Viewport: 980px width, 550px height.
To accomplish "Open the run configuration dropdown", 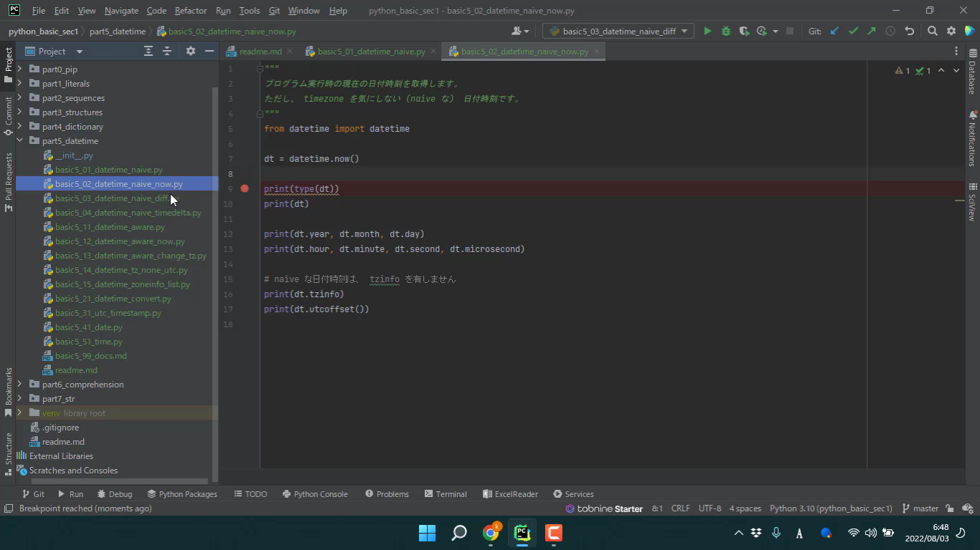I will click(618, 31).
